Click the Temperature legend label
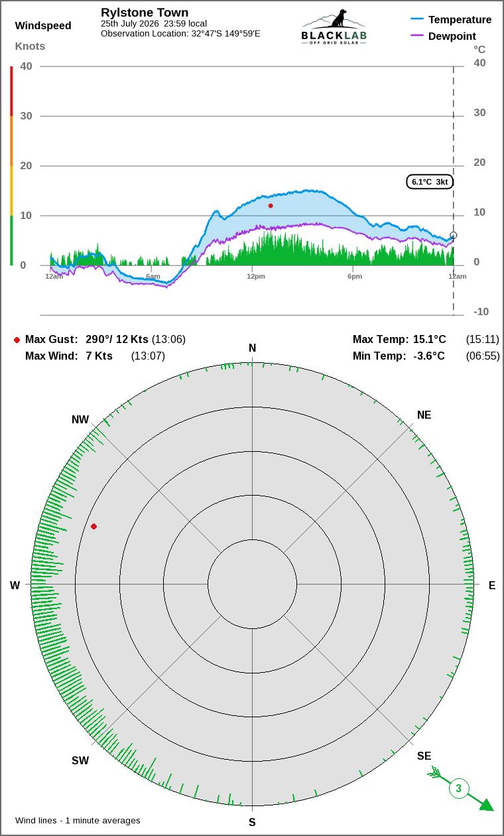Screen dimensions: 504x836 (460, 20)
